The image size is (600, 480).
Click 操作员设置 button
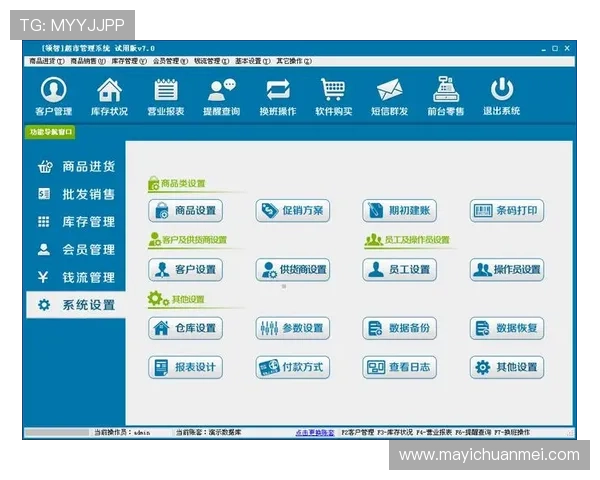click(x=507, y=269)
